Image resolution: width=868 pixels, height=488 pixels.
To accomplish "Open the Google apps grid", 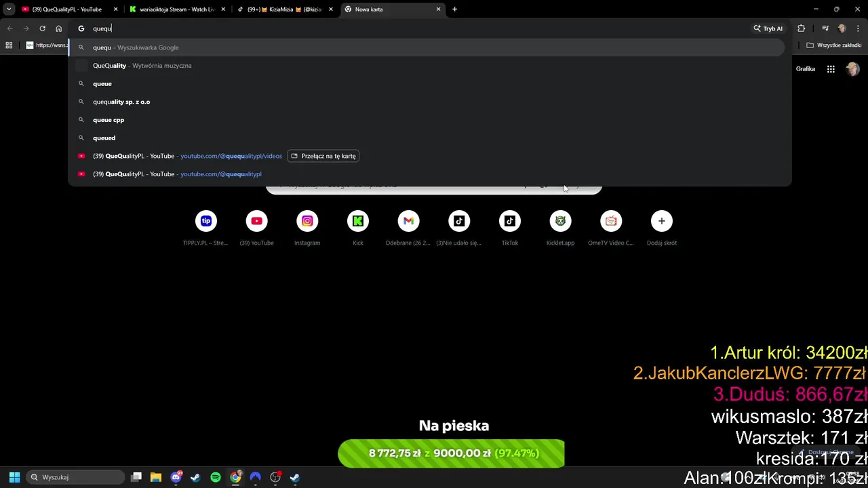I will coord(831,69).
